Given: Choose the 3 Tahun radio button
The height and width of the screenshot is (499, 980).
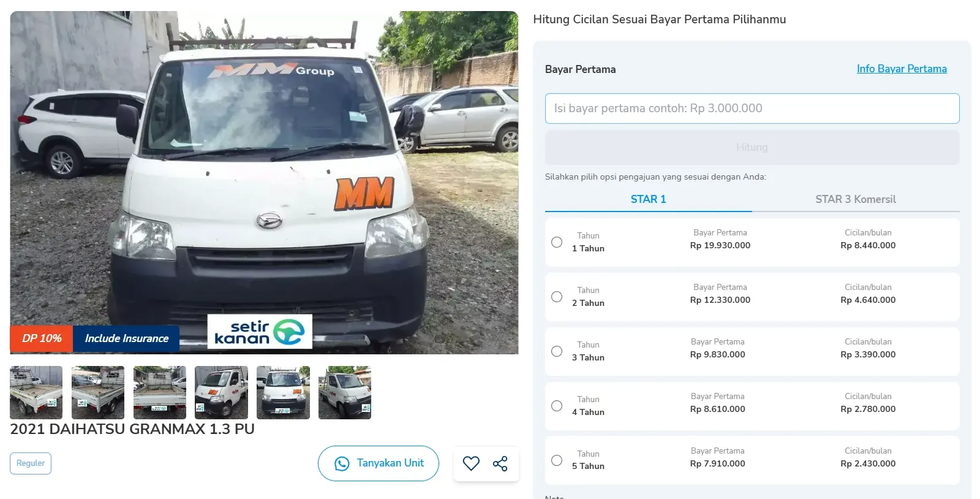Looking at the screenshot, I should tap(557, 351).
